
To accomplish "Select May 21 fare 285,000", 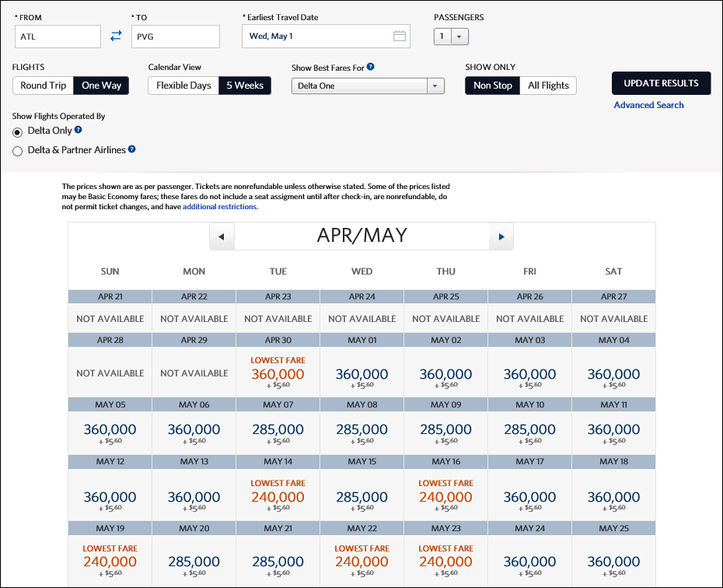I will 278,561.
